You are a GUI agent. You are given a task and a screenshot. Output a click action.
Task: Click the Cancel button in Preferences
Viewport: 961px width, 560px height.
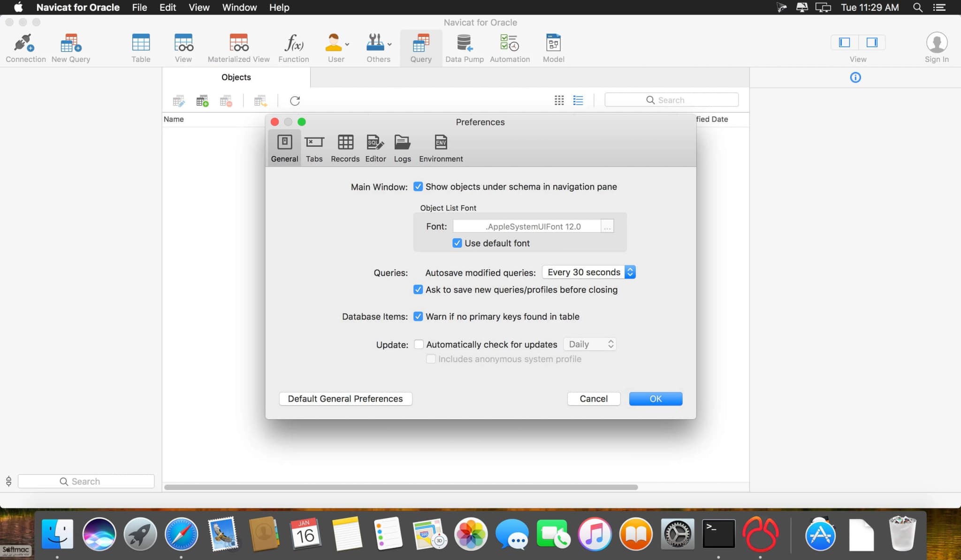pyautogui.click(x=594, y=399)
